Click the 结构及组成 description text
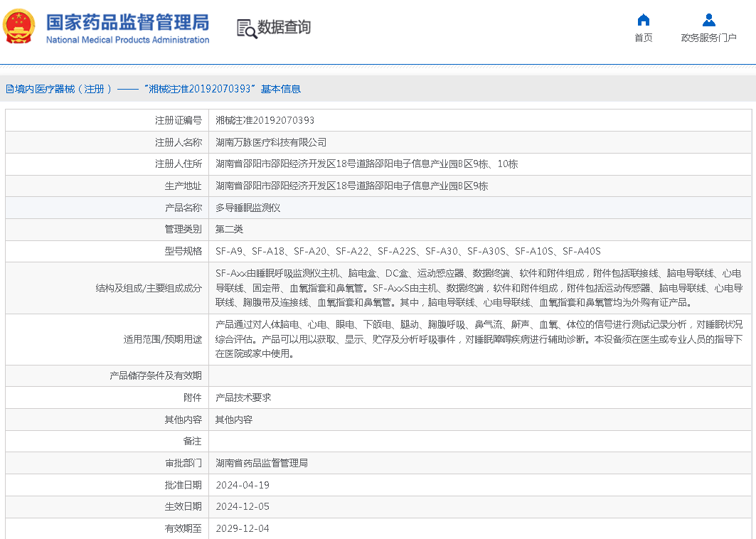The height and width of the screenshot is (539, 756). [479, 288]
